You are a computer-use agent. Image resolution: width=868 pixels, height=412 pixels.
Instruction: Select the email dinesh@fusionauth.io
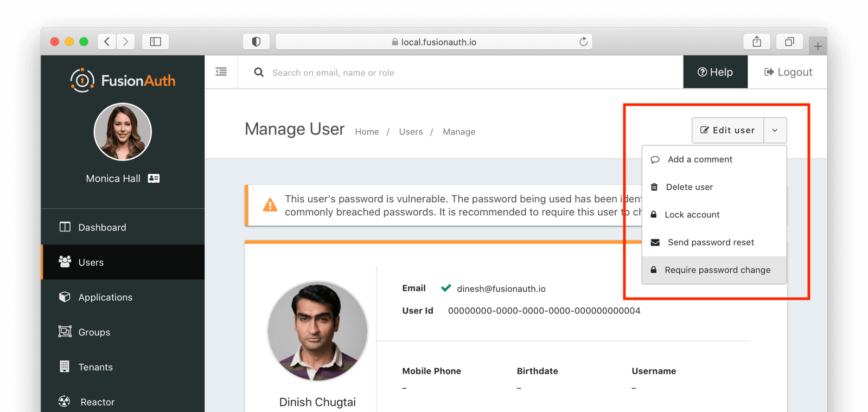pyautogui.click(x=501, y=289)
